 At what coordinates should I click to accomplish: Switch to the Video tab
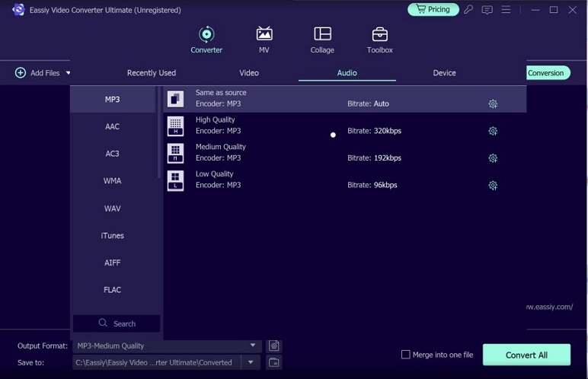pyautogui.click(x=249, y=73)
